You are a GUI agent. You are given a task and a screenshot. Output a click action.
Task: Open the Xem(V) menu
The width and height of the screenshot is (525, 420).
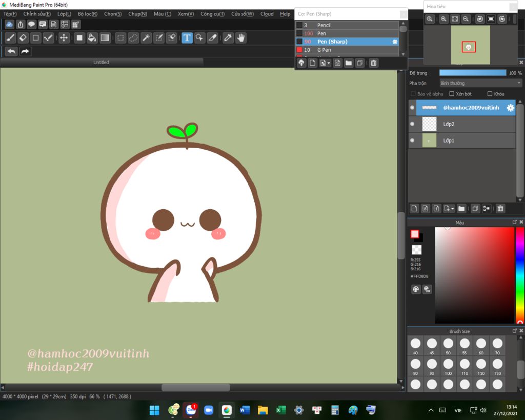pos(186,14)
